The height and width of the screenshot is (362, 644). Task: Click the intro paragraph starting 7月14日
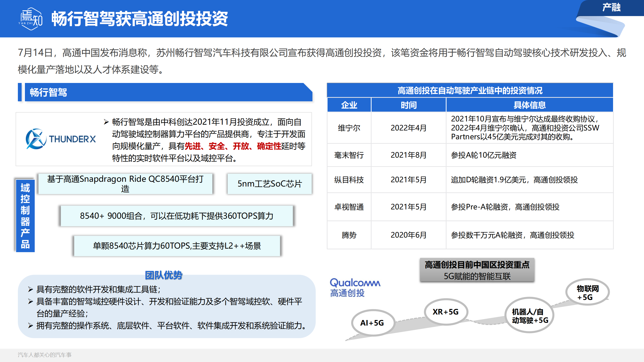322,61
